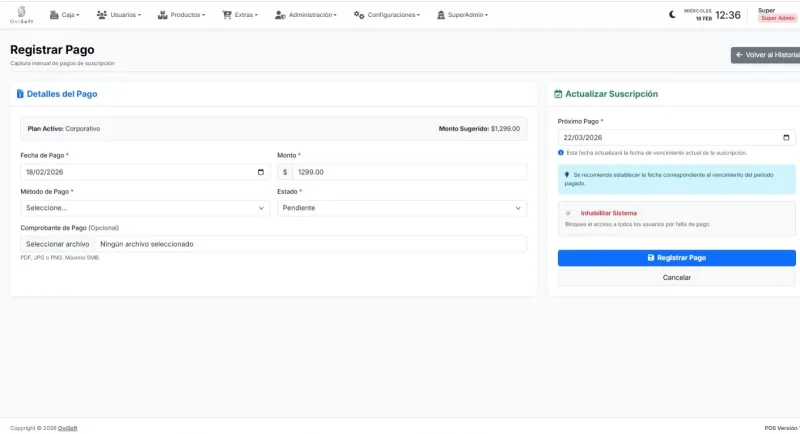Open the Administración menu
The width and height of the screenshot is (800, 434).
pyautogui.click(x=306, y=15)
